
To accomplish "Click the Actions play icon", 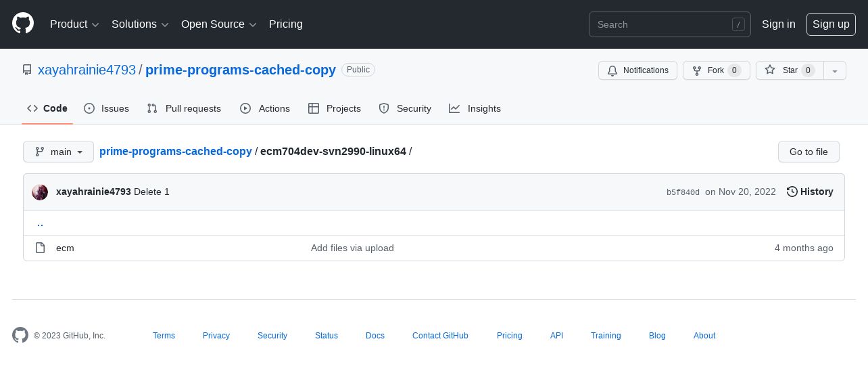I will (245, 108).
